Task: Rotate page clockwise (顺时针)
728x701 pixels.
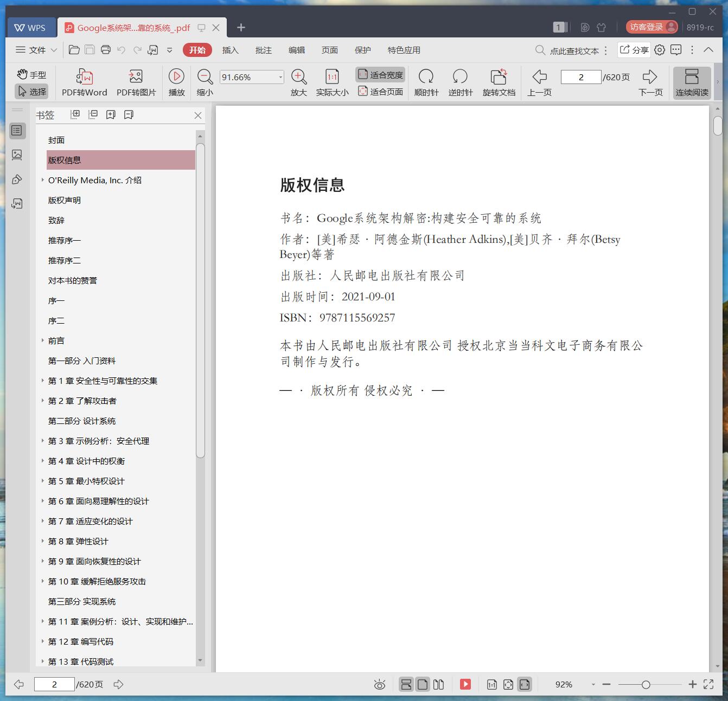Action: (426, 83)
